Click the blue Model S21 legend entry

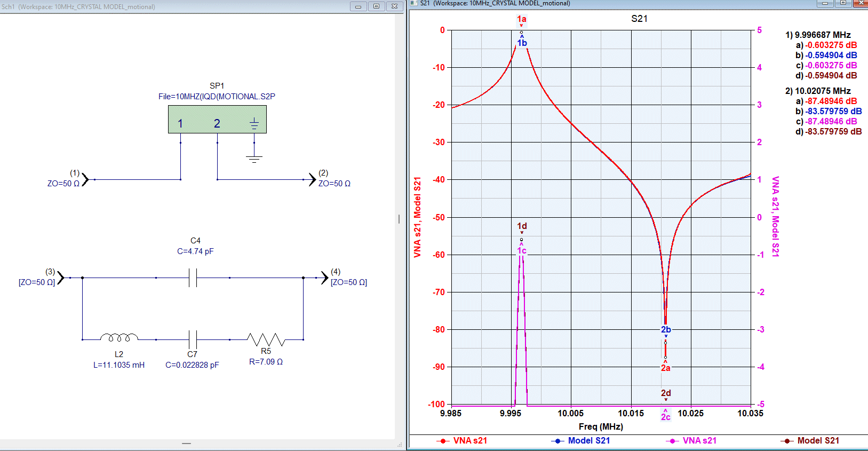(580, 441)
